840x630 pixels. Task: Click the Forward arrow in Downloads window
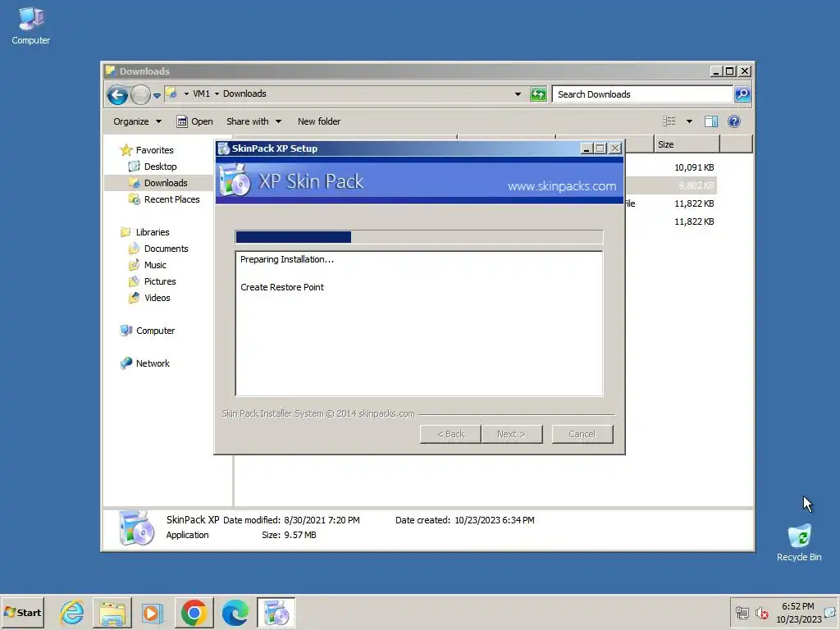click(140, 95)
